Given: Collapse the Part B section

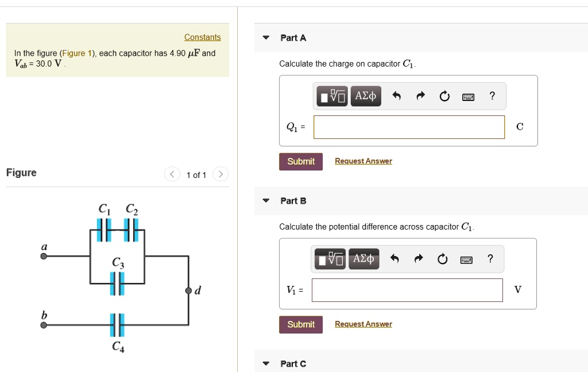Looking at the screenshot, I should pyautogui.click(x=265, y=200).
